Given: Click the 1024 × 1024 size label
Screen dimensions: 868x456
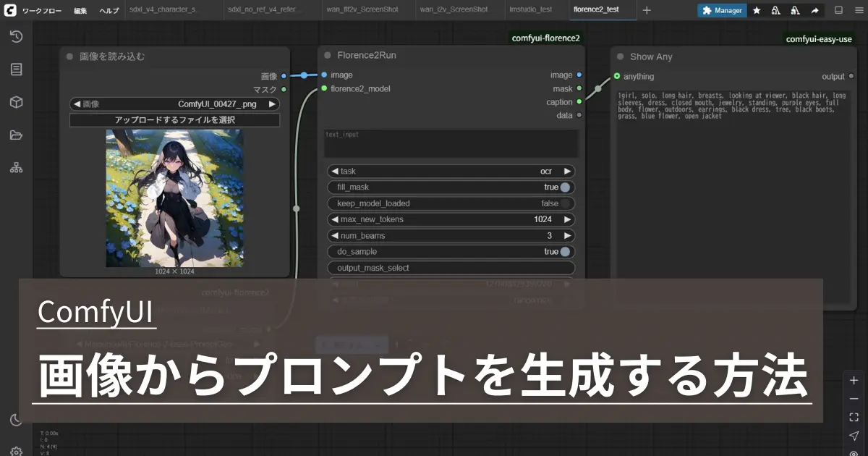Looking at the screenshot, I should (174, 271).
